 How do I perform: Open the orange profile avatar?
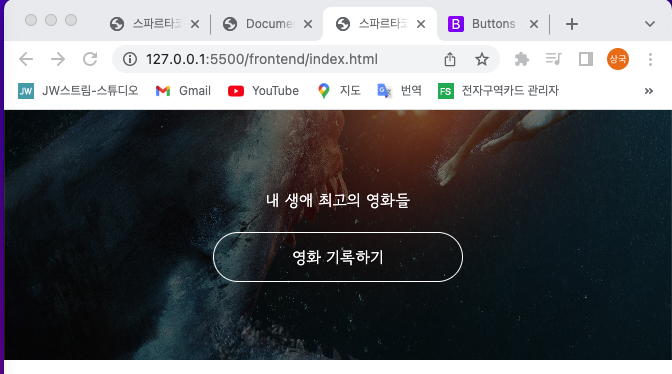click(618, 59)
